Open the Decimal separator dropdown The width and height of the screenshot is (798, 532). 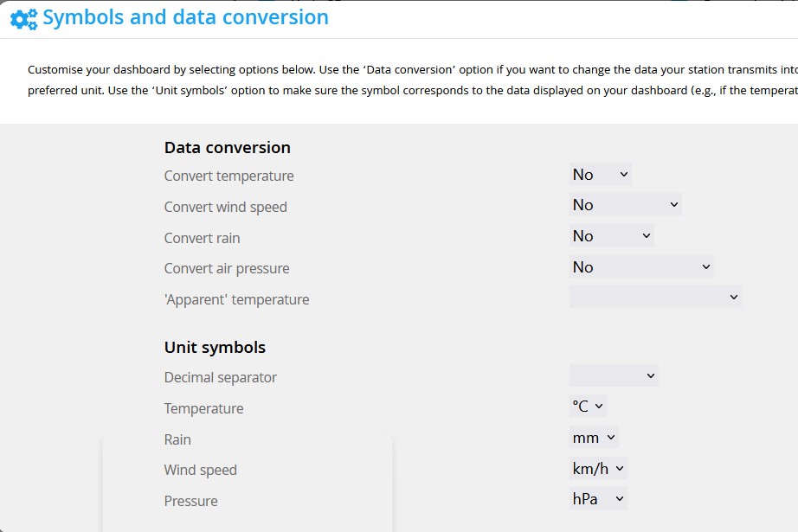[x=615, y=375]
